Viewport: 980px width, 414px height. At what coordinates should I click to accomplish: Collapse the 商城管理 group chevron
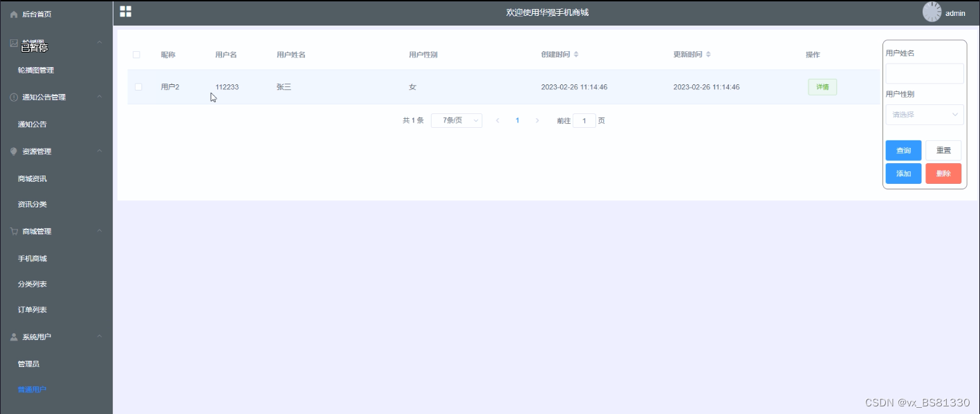pyautogui.click(x=100, y=232)
